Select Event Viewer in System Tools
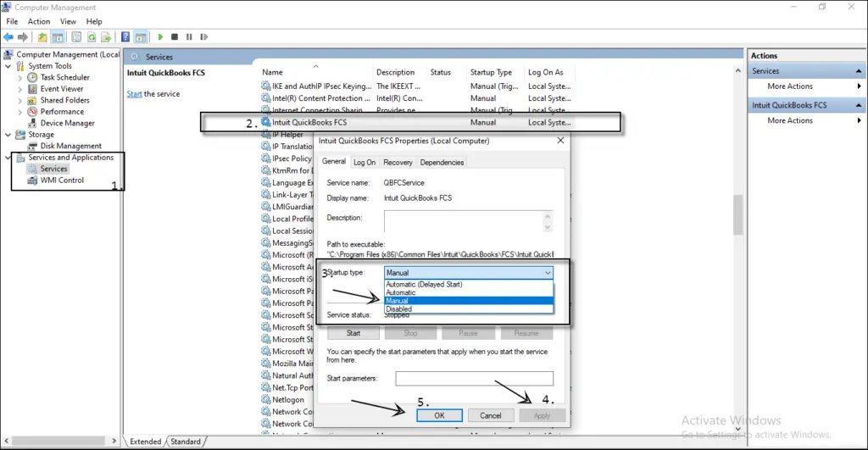Screen dimensions: 868x450 tap(61, 88)
